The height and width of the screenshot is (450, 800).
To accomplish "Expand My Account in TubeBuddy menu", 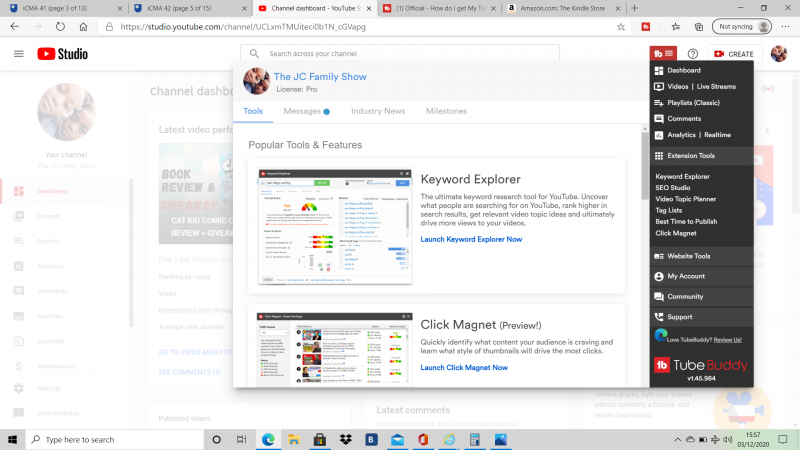I will point(686,276).
